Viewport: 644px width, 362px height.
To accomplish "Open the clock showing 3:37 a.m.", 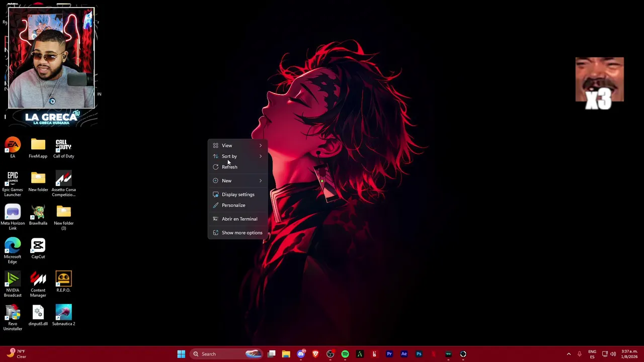I will [x=629, y=354].
